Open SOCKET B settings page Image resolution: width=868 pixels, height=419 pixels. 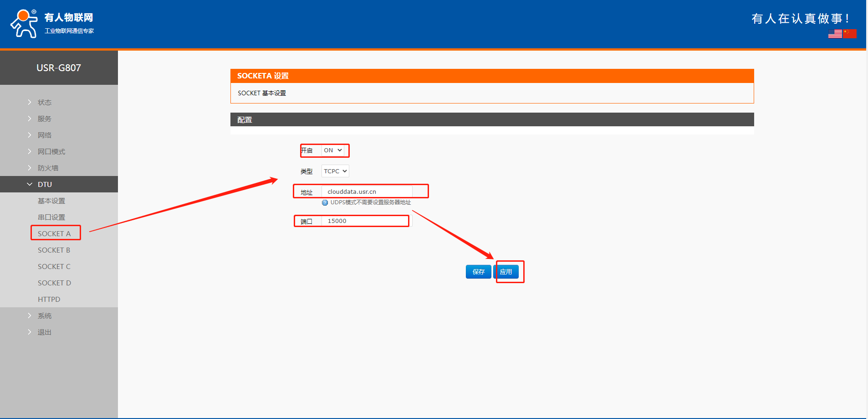click(x=54, y=250)
